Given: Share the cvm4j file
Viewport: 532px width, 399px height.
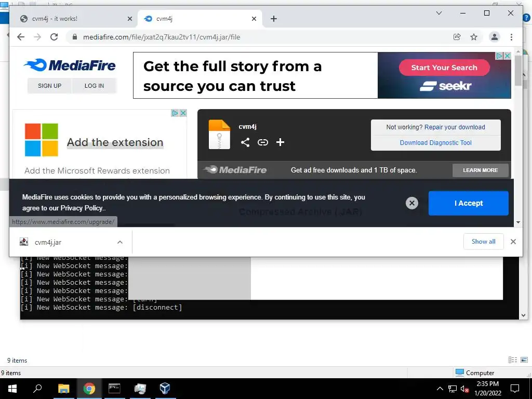Looking at the screenshot, I should click(x=245, y=142).
